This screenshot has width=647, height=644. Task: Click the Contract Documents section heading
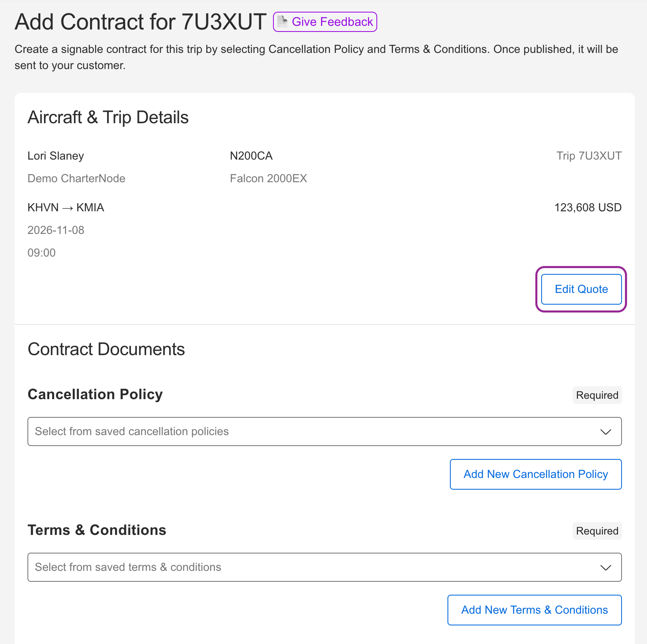click(x=106, y=349)
